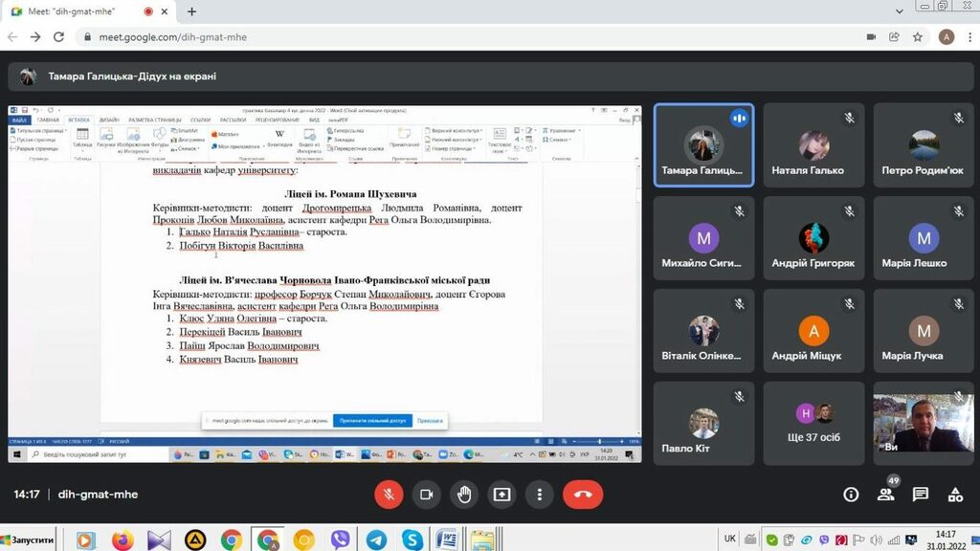Image resolution: width=980 pixels, height=551 pixels.
Task: Leave the call with the red button
Action: tap(583, 495)
